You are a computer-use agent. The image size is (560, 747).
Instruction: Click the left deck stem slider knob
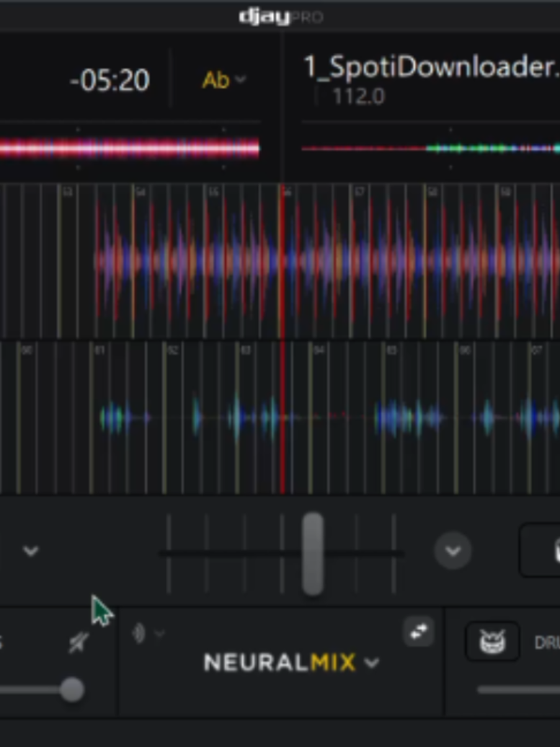(72, 690)
